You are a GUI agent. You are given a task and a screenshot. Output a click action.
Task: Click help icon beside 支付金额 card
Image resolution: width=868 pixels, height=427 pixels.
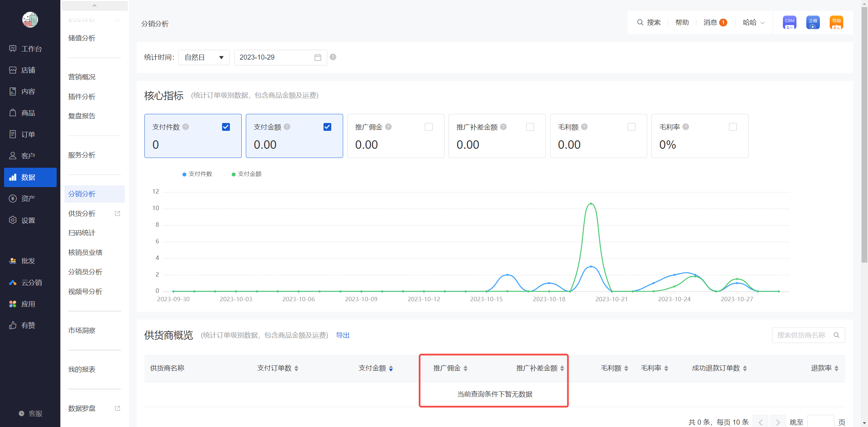pyautogui.click(x=287, y=127)
